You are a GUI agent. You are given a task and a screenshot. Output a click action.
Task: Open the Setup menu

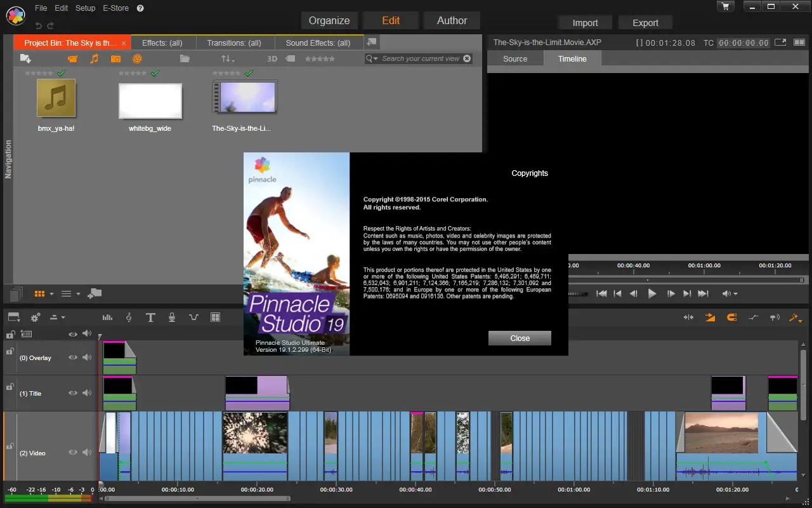pyautogui.click(x=85, y=8)
